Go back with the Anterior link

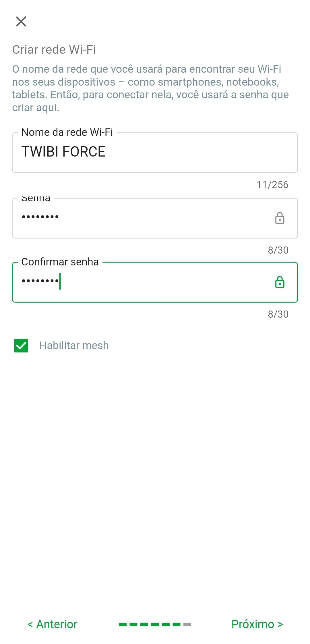(x=52, y=624)
